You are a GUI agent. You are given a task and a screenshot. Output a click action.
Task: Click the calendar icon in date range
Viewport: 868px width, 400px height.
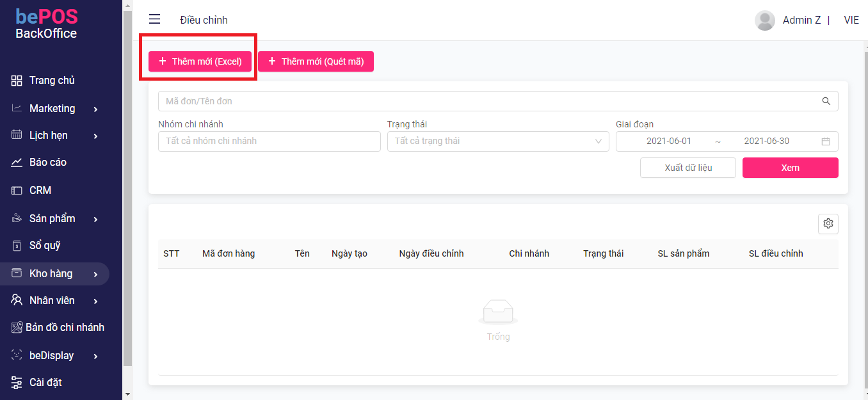[826, 141]
